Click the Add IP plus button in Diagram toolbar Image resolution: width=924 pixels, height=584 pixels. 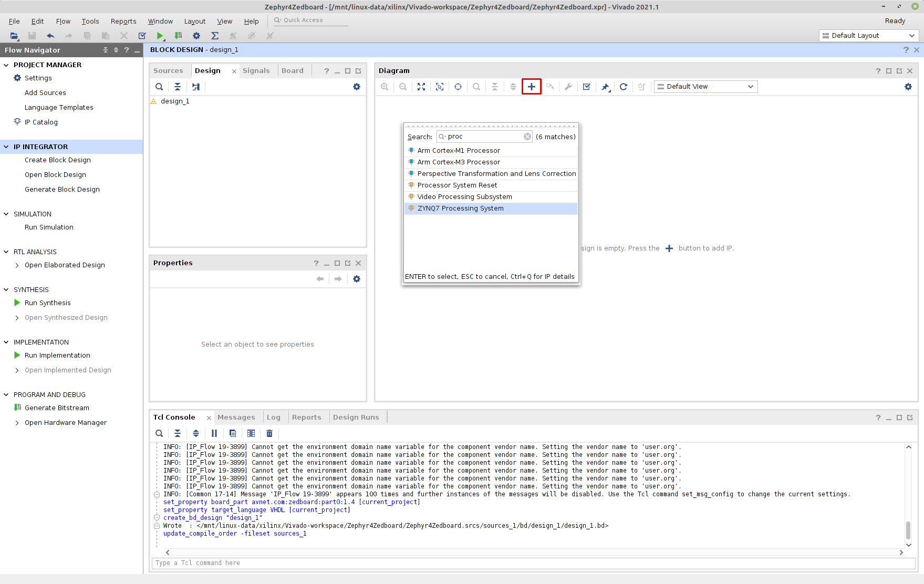[x=531, y=87]
